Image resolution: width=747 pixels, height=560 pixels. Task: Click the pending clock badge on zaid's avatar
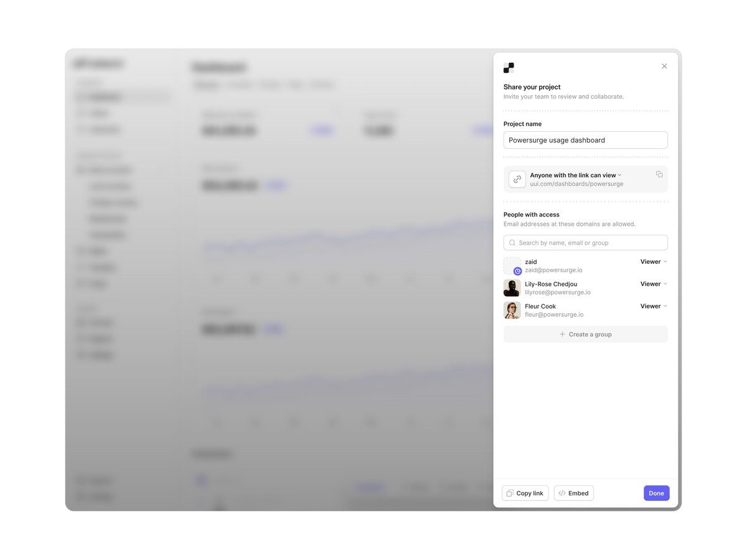[x=518, y=271]
